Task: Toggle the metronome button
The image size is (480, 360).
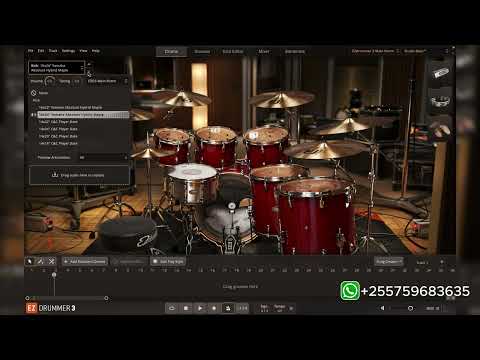Action: click(228, 308)
